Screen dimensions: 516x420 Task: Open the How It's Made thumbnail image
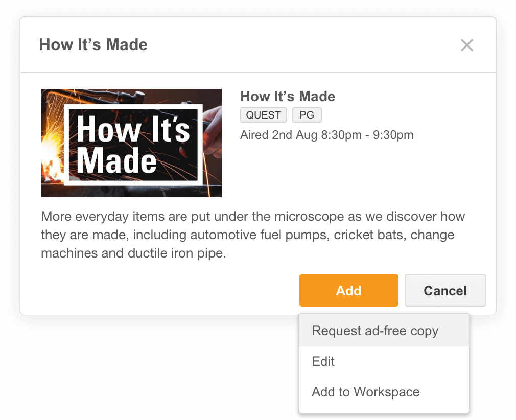click(131, 143)
